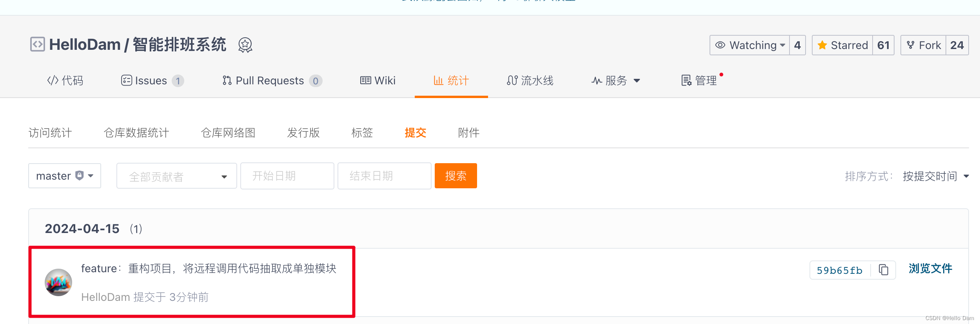Open the master branch selector
980x324 pixels.
tap(65, 176)
